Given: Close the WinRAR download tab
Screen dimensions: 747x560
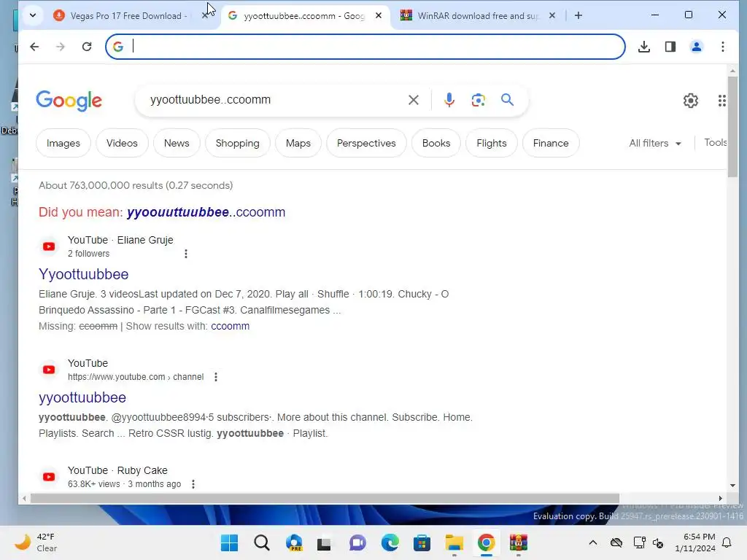Looking at the screenshot, I should click(x=552, y=16).
